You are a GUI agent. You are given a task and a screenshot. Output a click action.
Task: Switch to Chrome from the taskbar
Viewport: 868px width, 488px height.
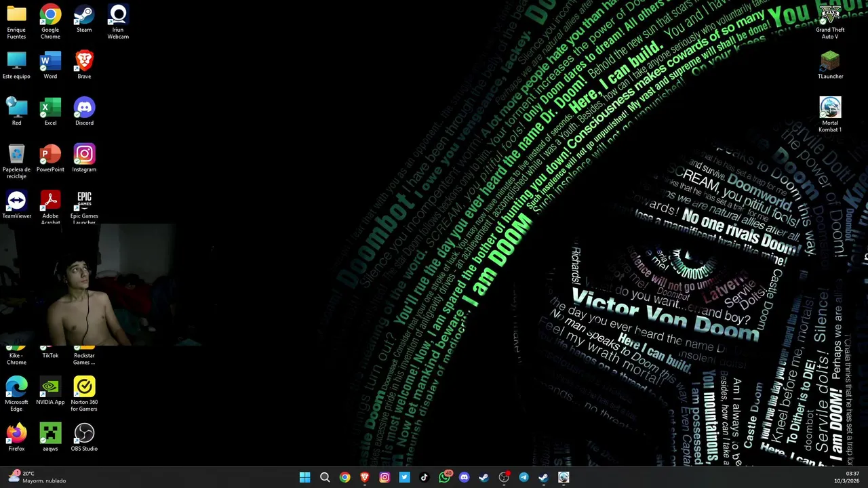(344, 477)
